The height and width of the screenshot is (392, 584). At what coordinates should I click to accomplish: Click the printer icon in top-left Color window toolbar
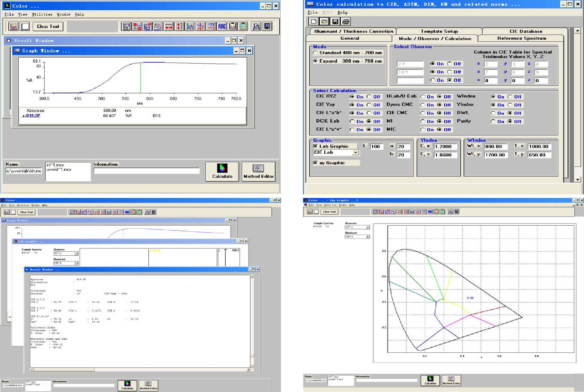(256, 26)
